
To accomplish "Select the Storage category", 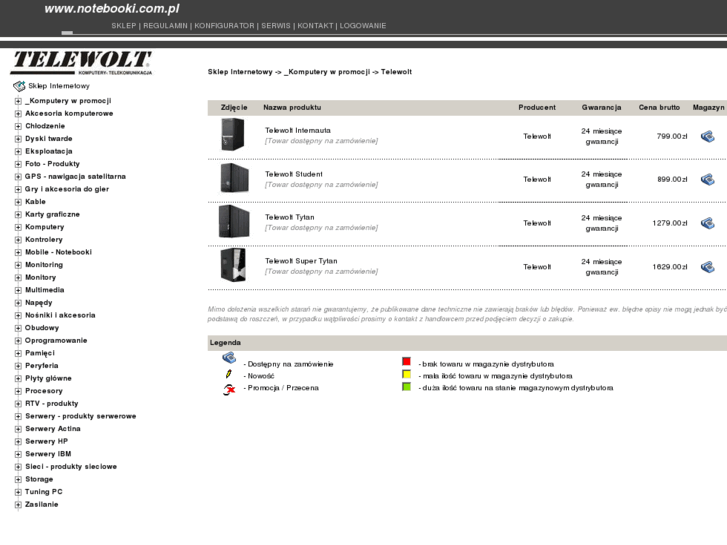I will pos(39,479).
